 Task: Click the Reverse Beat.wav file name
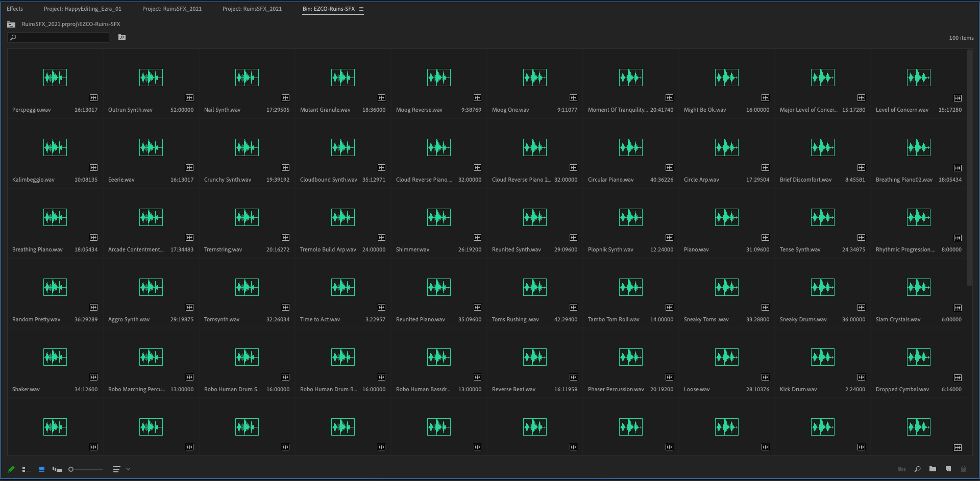[x=514, y=389]
